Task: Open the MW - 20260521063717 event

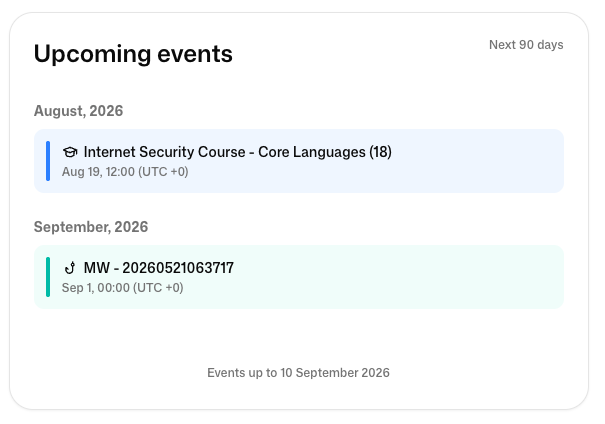Action: click(x=159, y=268)
